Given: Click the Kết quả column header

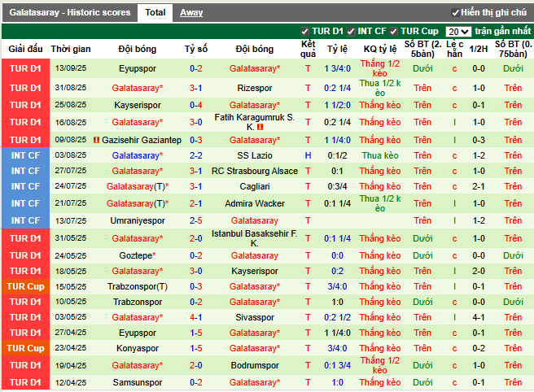Looking at the screenshot, I should 308,49.
